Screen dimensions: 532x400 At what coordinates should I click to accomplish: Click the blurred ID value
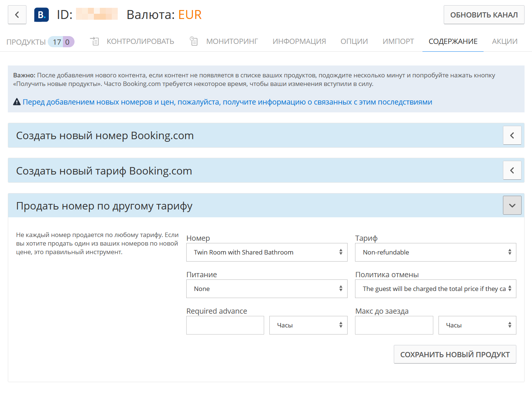[97, 14]
